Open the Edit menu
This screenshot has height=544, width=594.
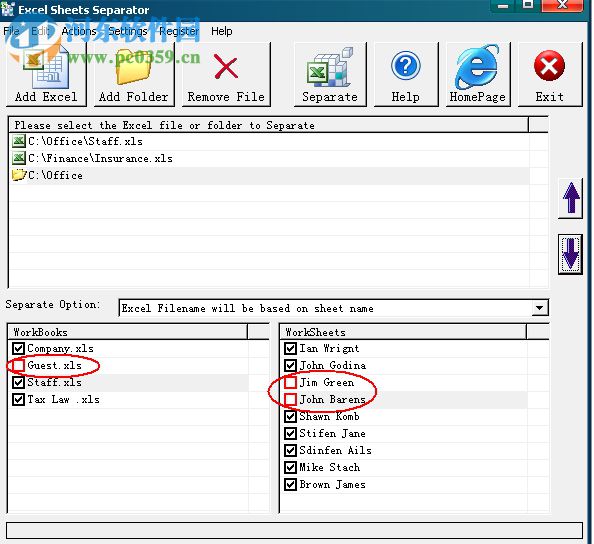pyautogui.click(x=40, y=31)
